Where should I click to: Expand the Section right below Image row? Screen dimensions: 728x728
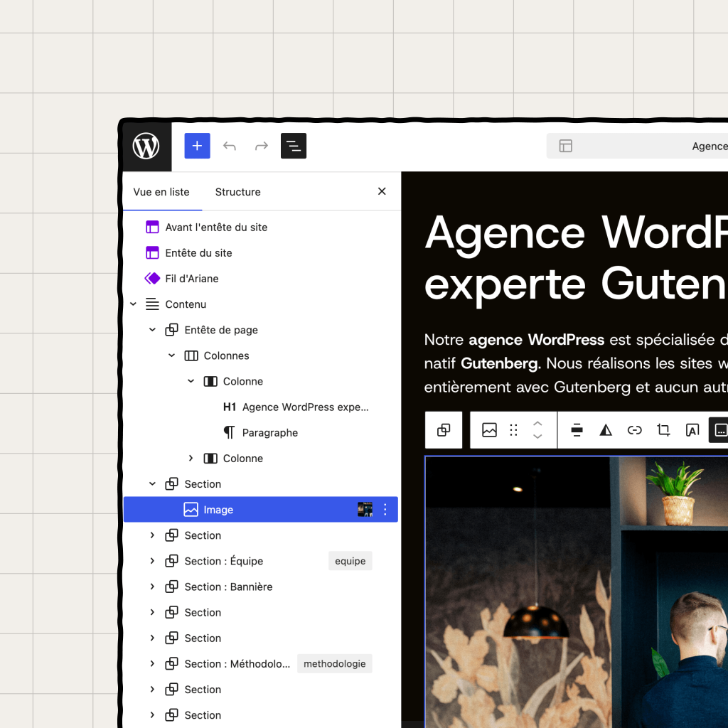point(152,535)
